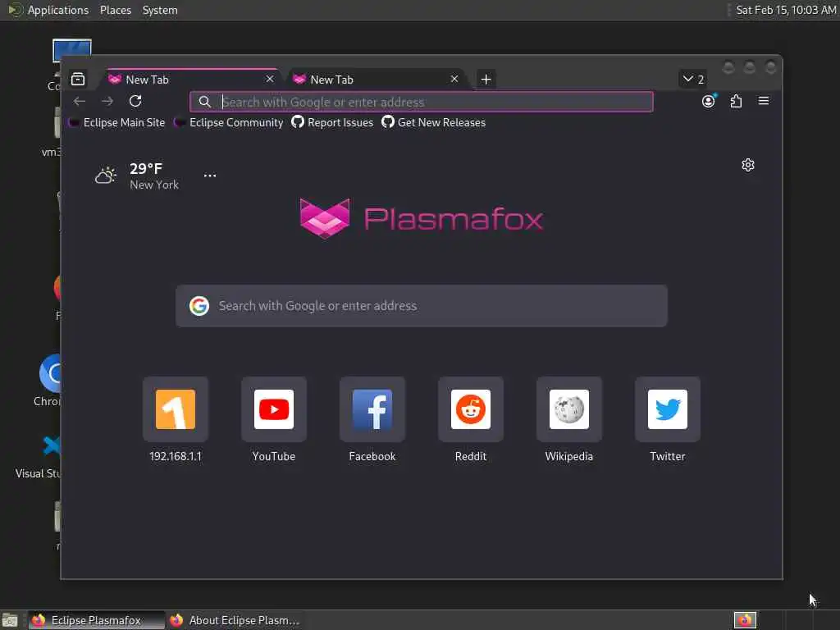Expand the list all tabs dropdown
Image resolution: width=840 pixels, height=630 pixels.
692,80
